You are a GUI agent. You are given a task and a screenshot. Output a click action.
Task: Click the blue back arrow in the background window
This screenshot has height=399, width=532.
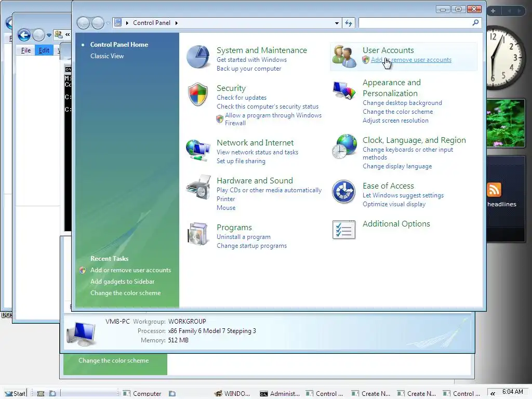[24, 35]
